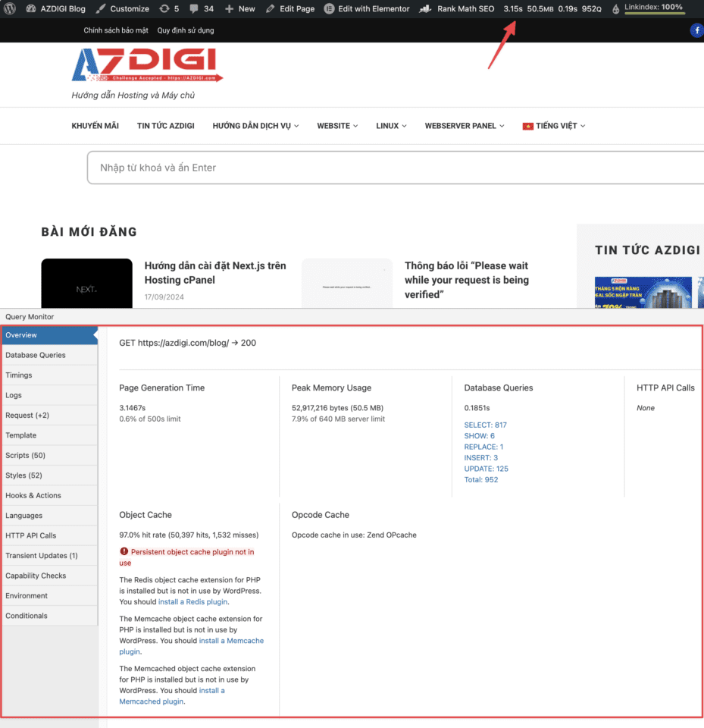704x728 pixels.
Task: Open Customize with the paintbrush icon
Action: pos(101,8)
